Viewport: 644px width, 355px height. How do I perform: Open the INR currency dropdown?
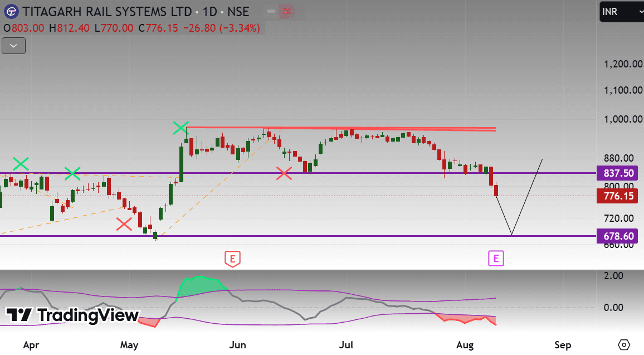click(622, 12)
